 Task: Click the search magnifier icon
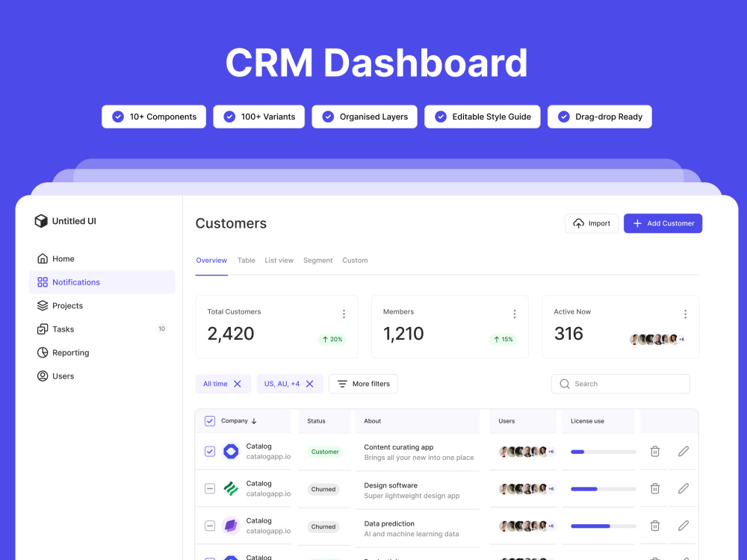[565, 384]
